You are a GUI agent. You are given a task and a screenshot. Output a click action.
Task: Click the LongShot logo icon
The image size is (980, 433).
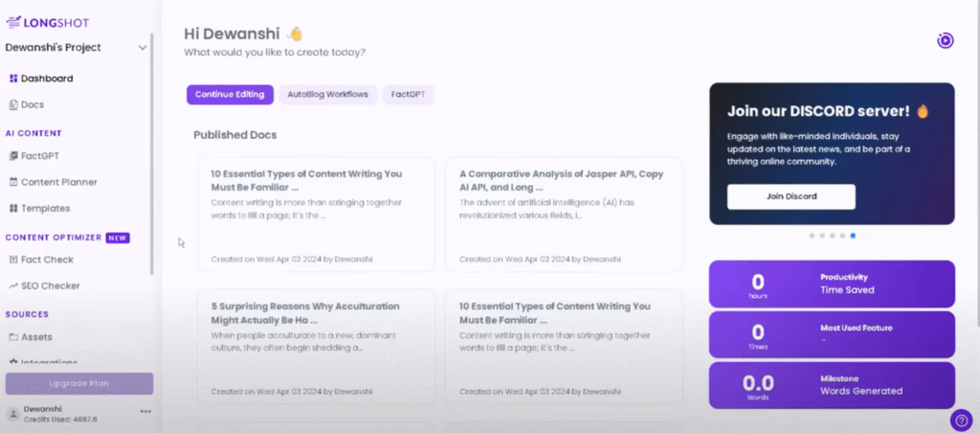[x=13, y=17]
